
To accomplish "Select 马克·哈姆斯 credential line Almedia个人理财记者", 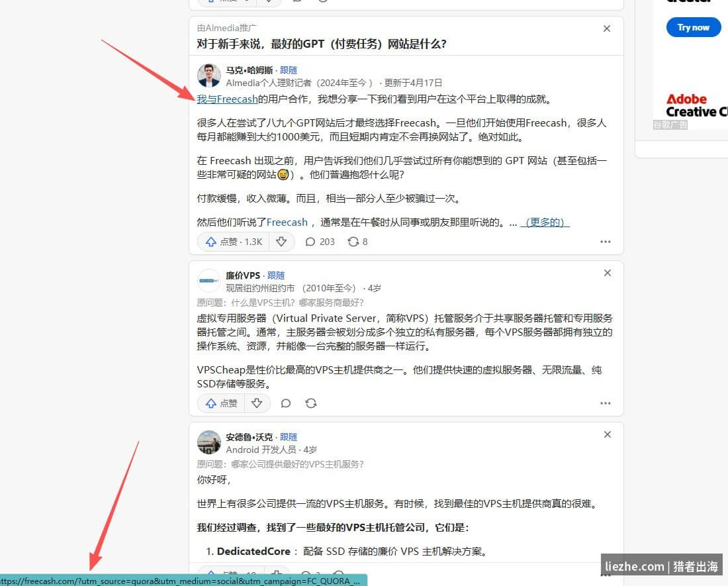I will [x=299, y=83].
